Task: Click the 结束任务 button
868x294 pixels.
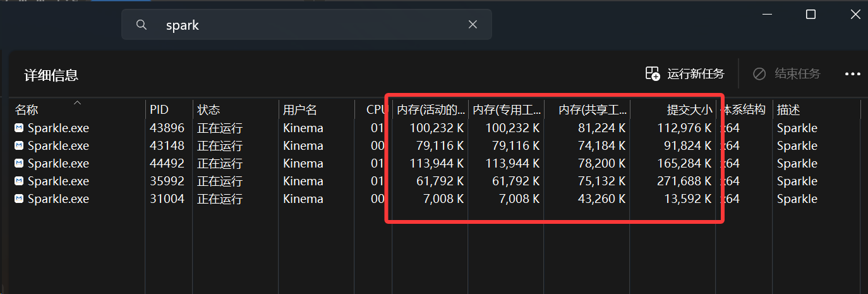Action: point(787,73)
